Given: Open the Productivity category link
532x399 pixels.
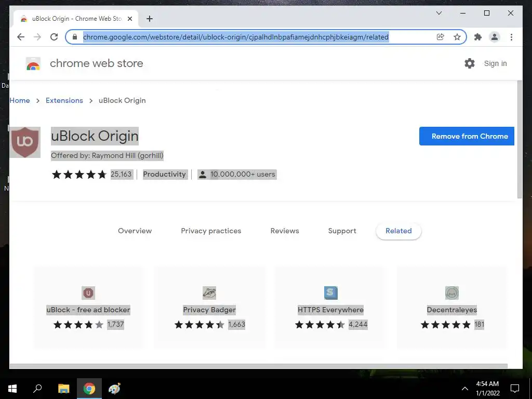Looking at the screenshot, I should point(165,175).
